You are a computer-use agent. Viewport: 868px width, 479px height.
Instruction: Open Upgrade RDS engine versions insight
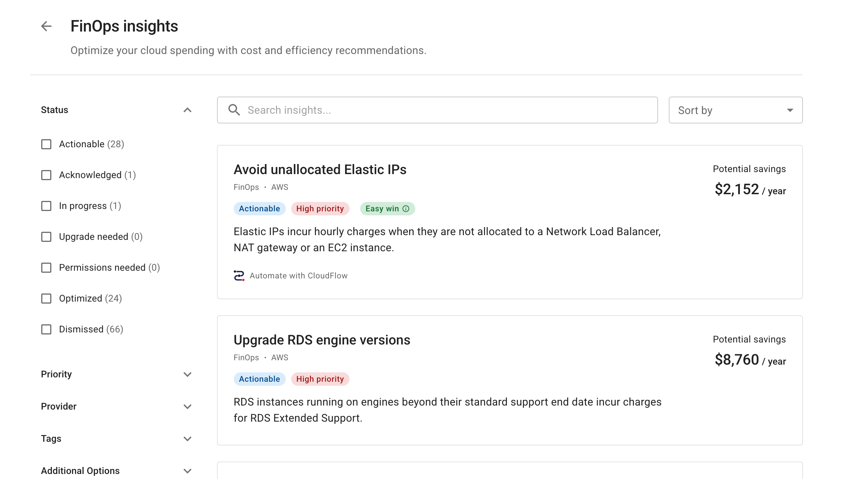click(x=322, y=340)
